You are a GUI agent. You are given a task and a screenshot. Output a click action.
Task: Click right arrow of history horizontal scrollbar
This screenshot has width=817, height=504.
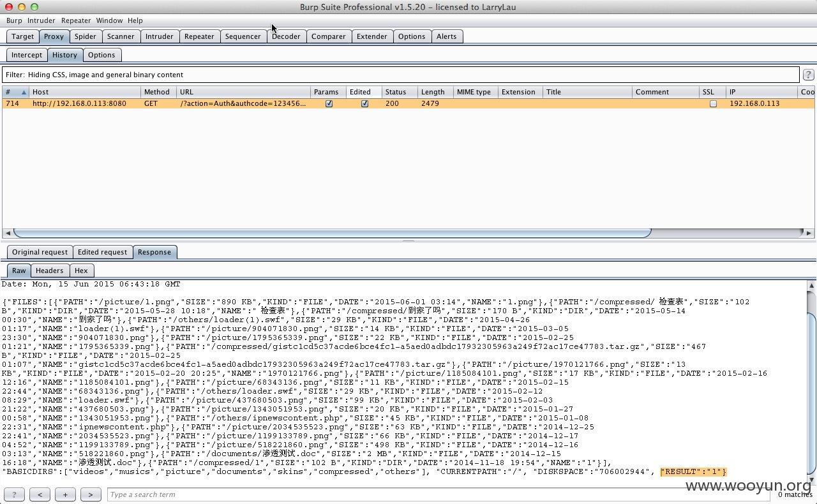[809, 233]
